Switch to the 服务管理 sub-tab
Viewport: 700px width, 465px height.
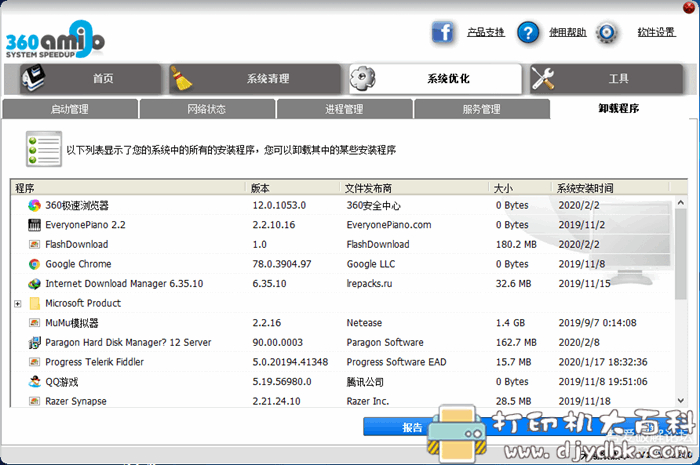coord(482,109)
